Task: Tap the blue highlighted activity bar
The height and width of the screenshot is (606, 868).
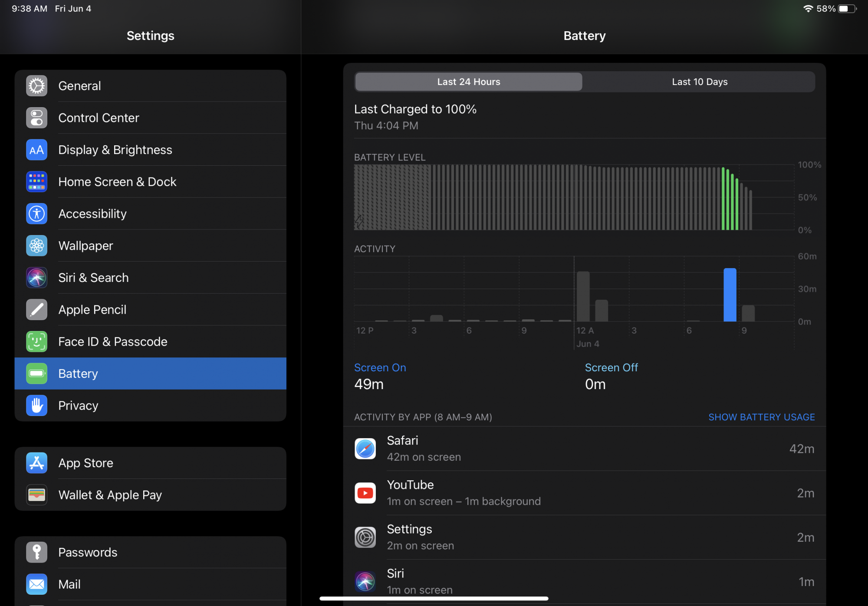Action: 730,295
